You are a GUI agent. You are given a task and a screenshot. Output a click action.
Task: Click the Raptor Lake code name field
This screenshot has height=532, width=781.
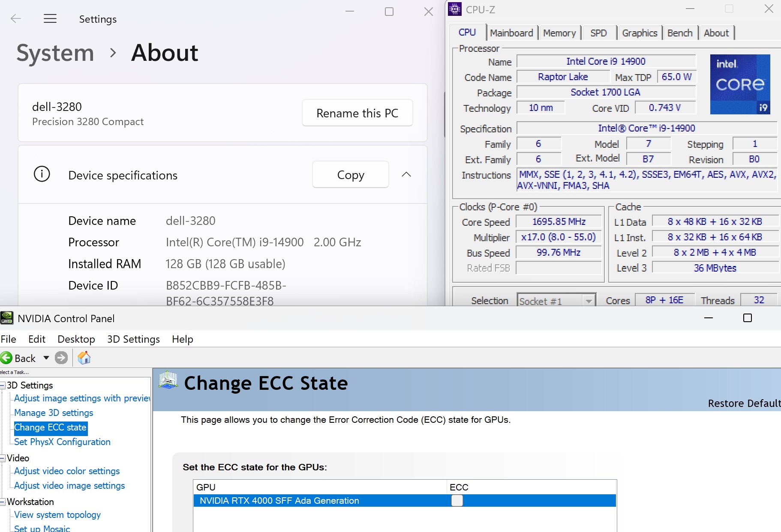(x=563, y=77)
